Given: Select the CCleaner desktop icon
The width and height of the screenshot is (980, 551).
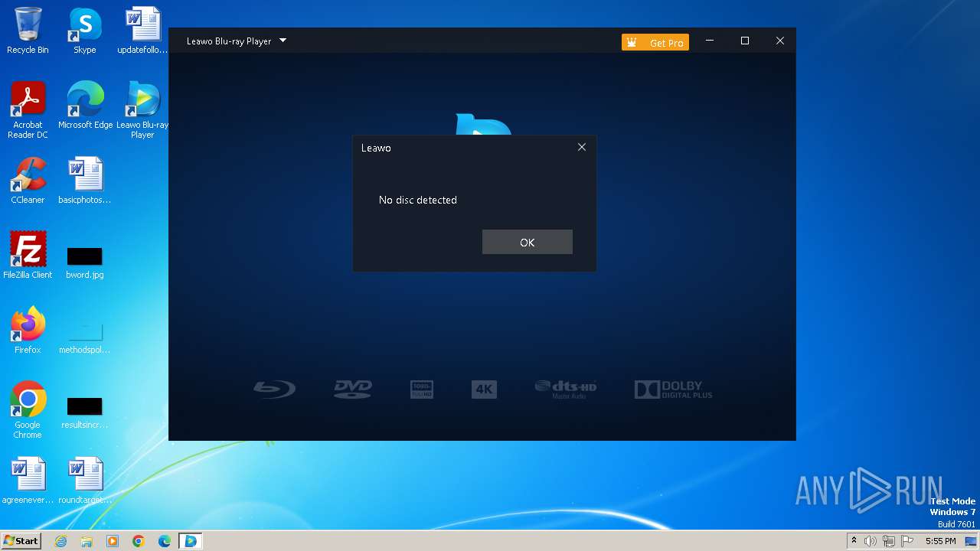Looking at the screenshot, I should [x=28, y=181].
